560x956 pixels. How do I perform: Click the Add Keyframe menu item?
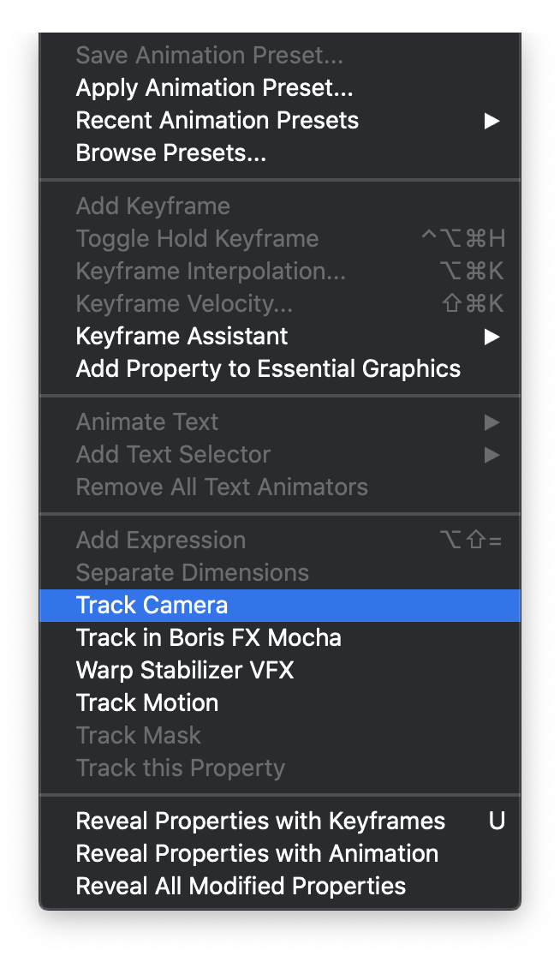coord(152,206)
